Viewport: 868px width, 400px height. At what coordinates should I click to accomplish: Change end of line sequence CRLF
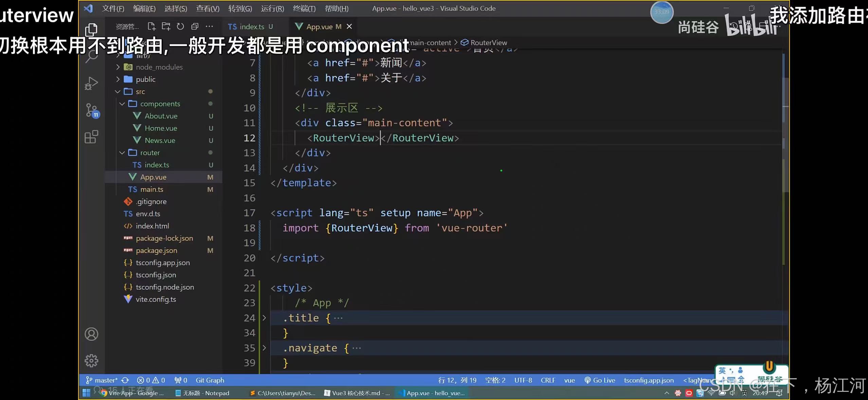point(548,380)
